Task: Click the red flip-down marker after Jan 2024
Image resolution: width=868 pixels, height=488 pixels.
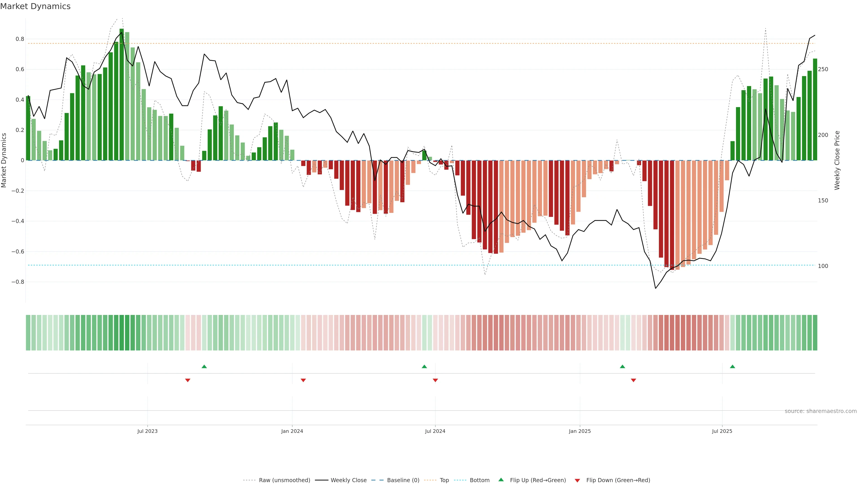Action: click(303, 380)
